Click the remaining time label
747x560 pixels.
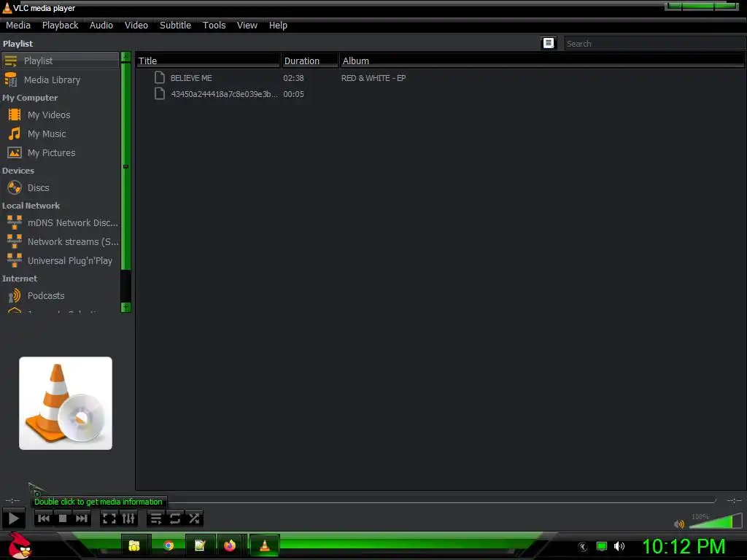[734, 500]
